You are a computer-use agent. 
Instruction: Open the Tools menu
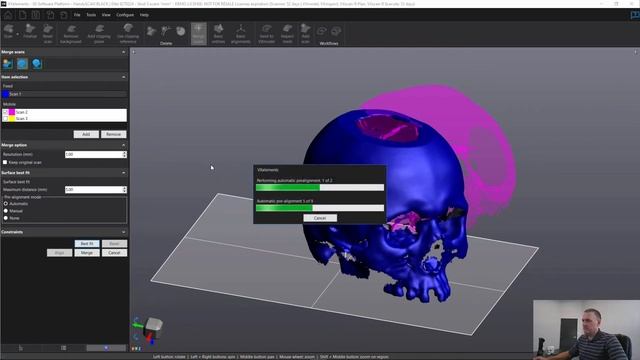point(91,15)
